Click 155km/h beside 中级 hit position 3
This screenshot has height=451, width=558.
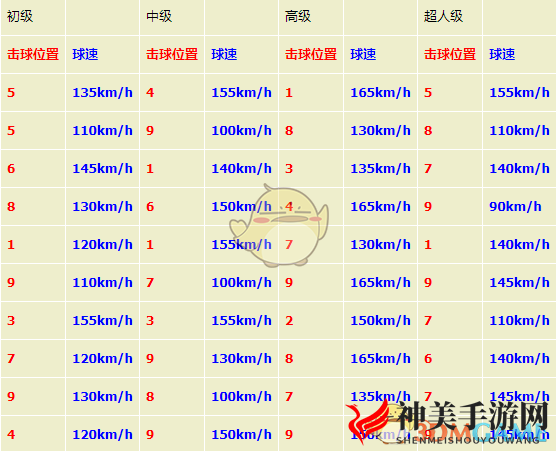click(242, 320)
